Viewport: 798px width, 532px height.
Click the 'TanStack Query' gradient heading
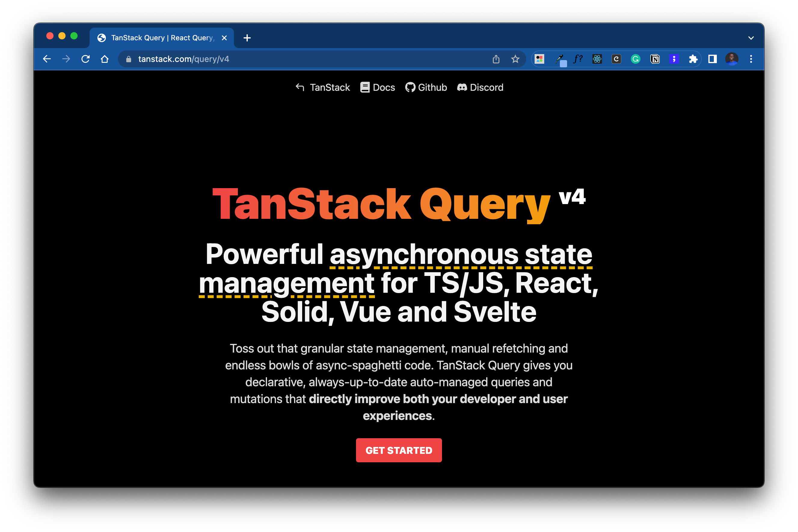[x=381, y=205]
